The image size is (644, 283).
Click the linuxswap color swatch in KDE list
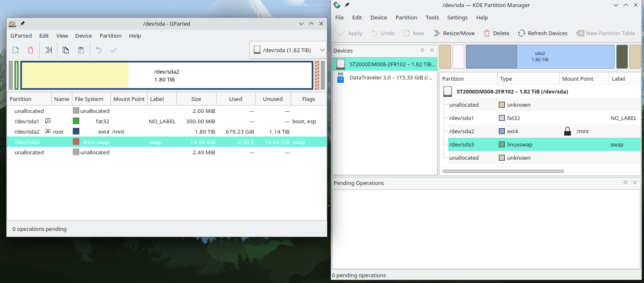[502, 144]
